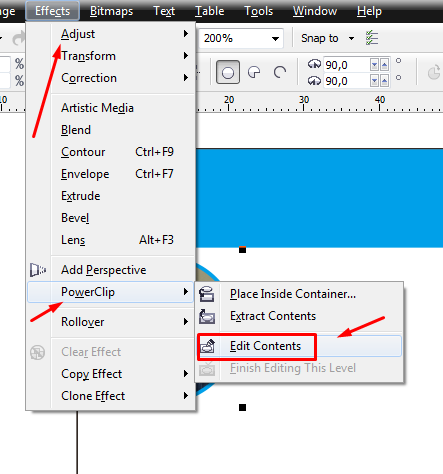Click the Add Perspective icon
Screen dimensions: 443x474
38,270
